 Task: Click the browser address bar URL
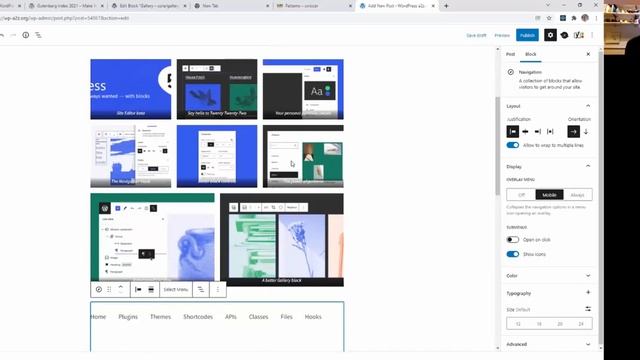65,18
